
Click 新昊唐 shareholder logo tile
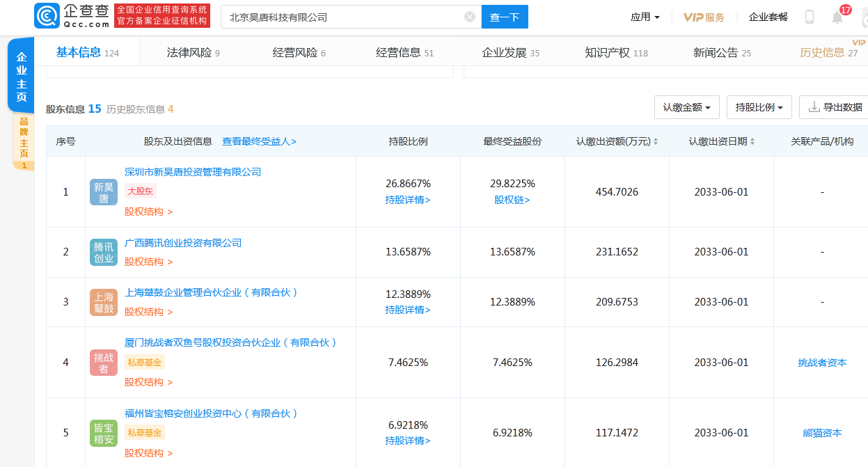[x=104, y=192]
